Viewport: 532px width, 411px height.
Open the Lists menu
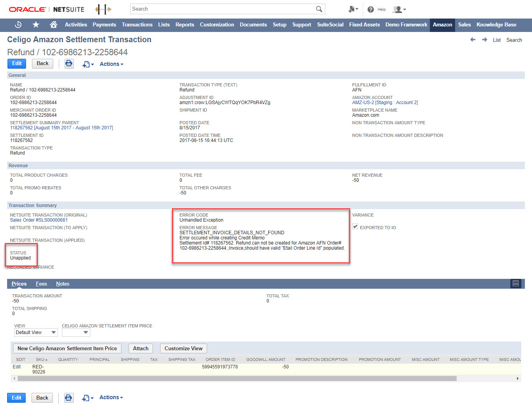[164, 24]
